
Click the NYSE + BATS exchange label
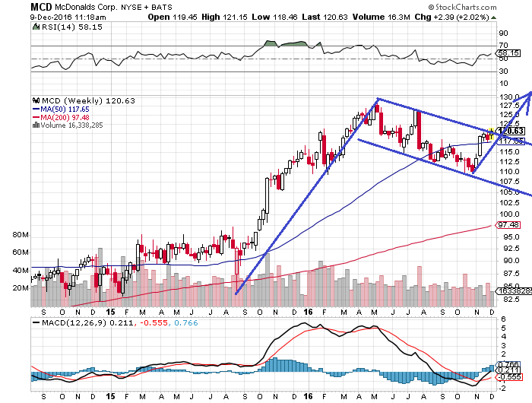147,7
